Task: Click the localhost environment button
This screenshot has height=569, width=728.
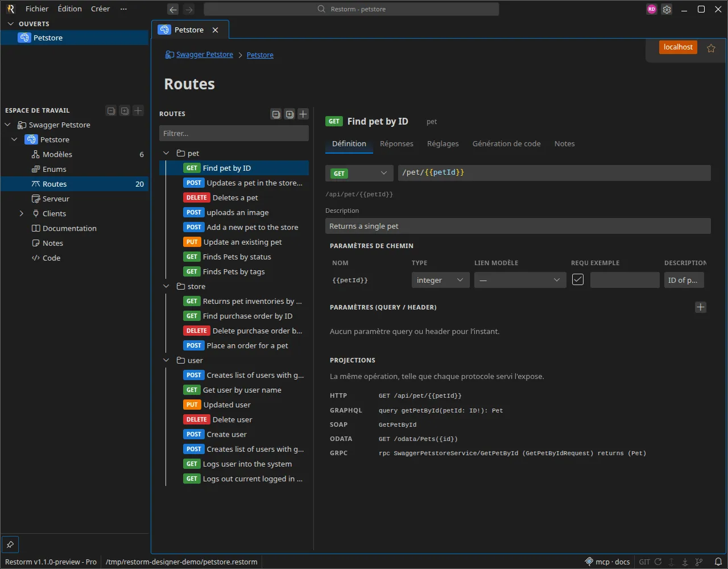Action: [x=678, y=47]
